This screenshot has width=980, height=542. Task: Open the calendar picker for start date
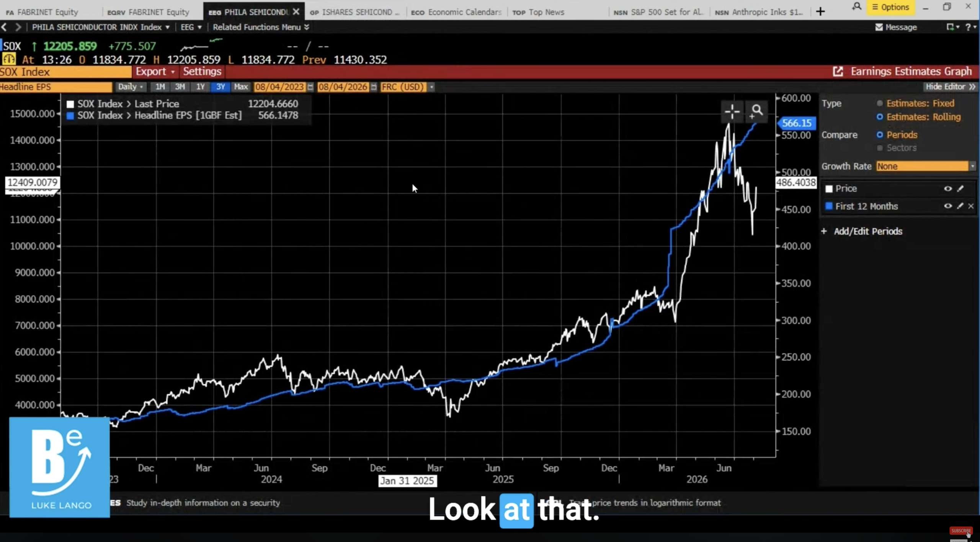[x=310, y=87]
